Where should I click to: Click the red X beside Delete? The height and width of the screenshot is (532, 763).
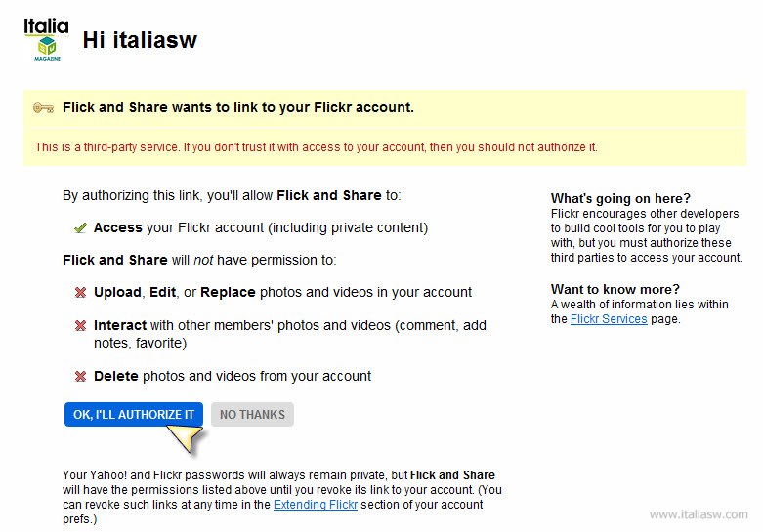point(80,377)
